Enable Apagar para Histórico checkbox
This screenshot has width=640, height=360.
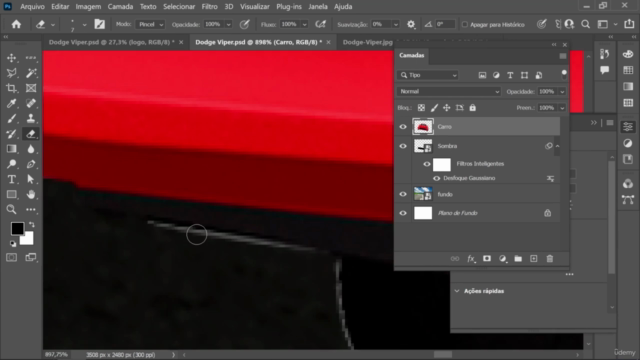pyautogui.click(x=464, y=24)
